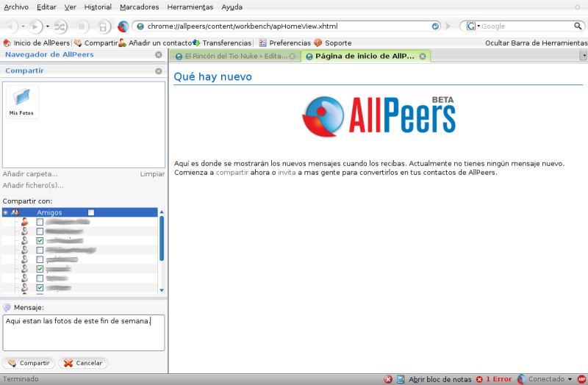588x385 pixels.
Task: Click inside the Mensaje text box
Action: point(84,333)
